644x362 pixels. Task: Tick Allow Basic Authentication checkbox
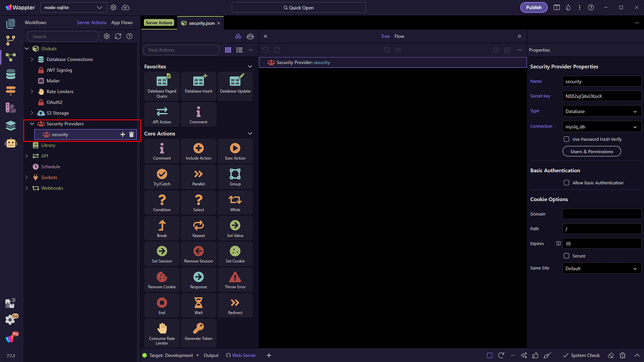[567, 183]
